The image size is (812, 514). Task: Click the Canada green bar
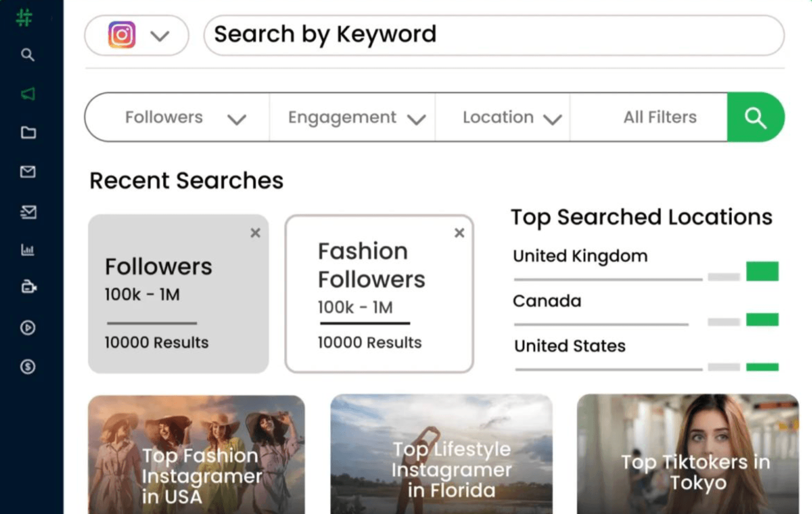[x=762, y=319]
